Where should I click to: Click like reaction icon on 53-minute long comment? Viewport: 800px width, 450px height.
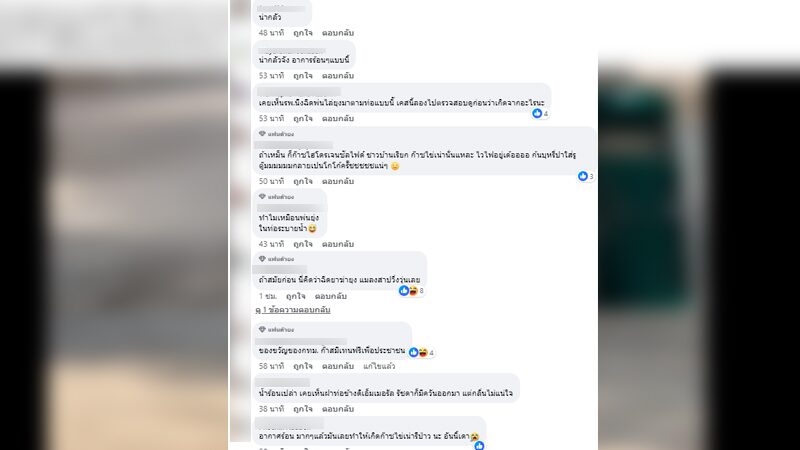(537, 113)
